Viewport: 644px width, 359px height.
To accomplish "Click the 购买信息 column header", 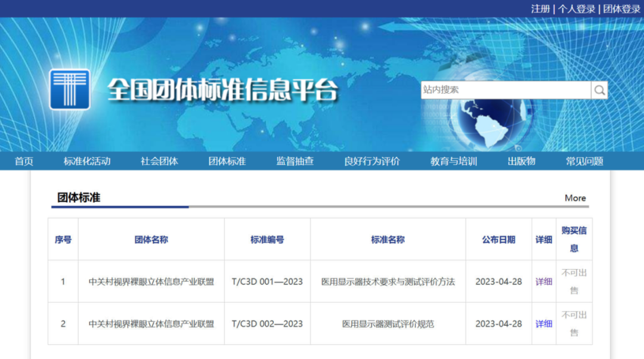I will click(x=574, y=239).
